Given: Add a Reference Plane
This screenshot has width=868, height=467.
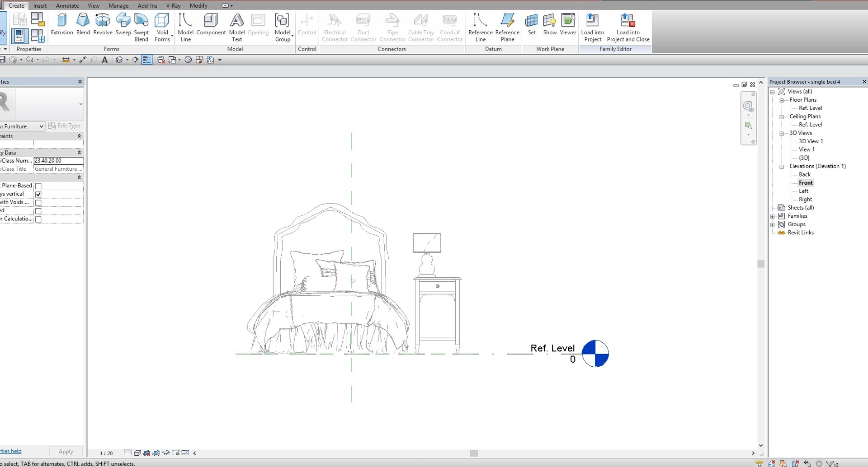Looking at the screenshot, I should (507, 28).
